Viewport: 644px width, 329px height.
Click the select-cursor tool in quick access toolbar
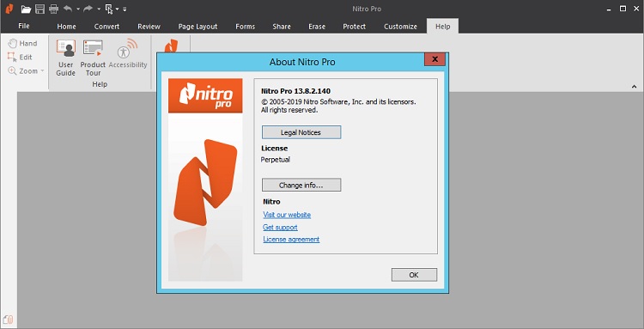(109, 9)
